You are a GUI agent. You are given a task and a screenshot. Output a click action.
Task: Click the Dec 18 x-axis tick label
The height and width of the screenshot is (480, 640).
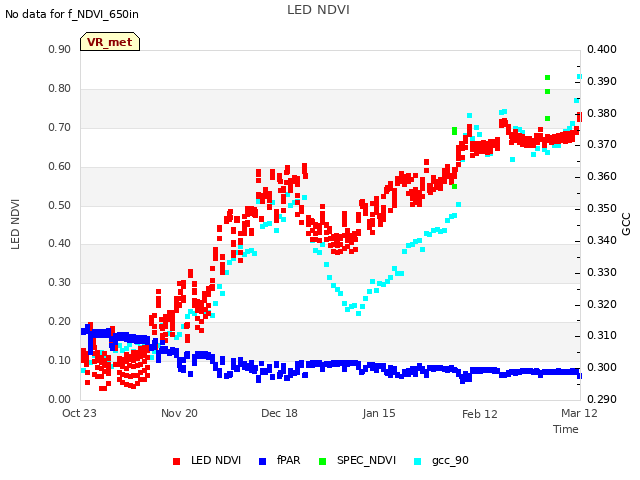point(279,413)
